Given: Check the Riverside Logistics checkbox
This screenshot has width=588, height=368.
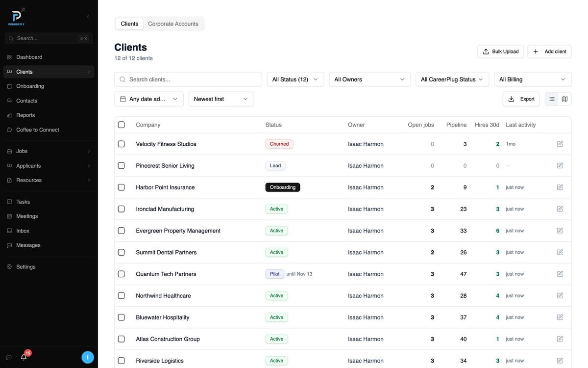Looking at the screenshot, I should pos(122,361).
